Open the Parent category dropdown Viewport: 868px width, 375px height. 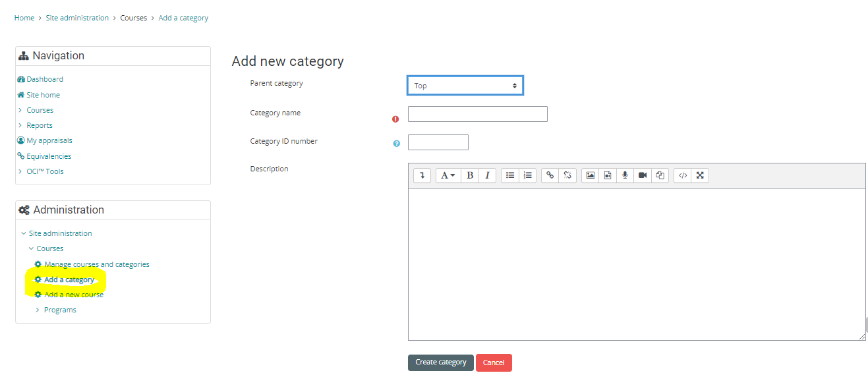(465, 86)
